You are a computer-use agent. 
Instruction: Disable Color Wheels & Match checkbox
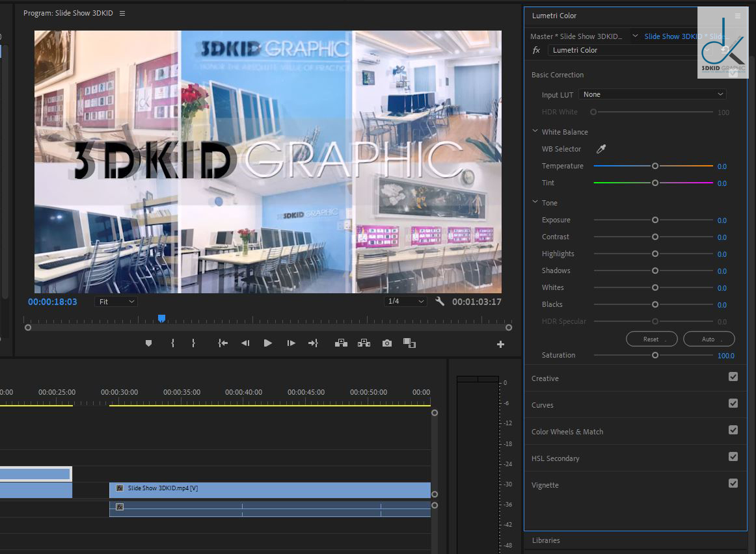pos(733,430)
